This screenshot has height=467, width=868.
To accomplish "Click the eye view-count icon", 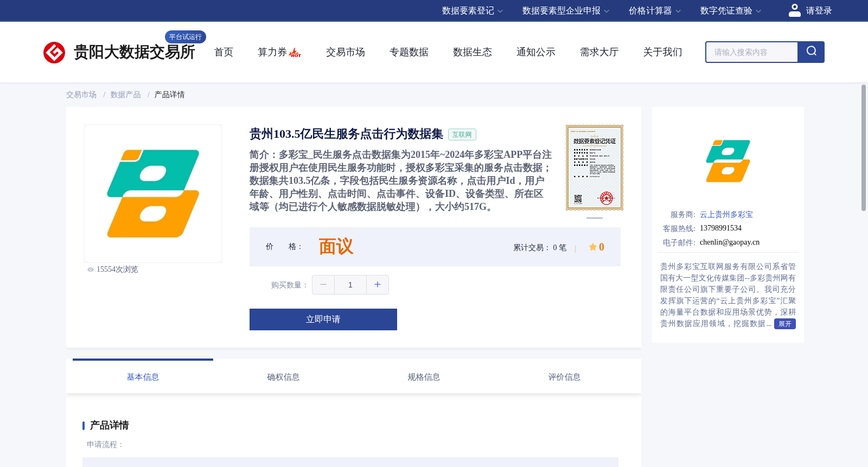I will click(x=91, y=270).
